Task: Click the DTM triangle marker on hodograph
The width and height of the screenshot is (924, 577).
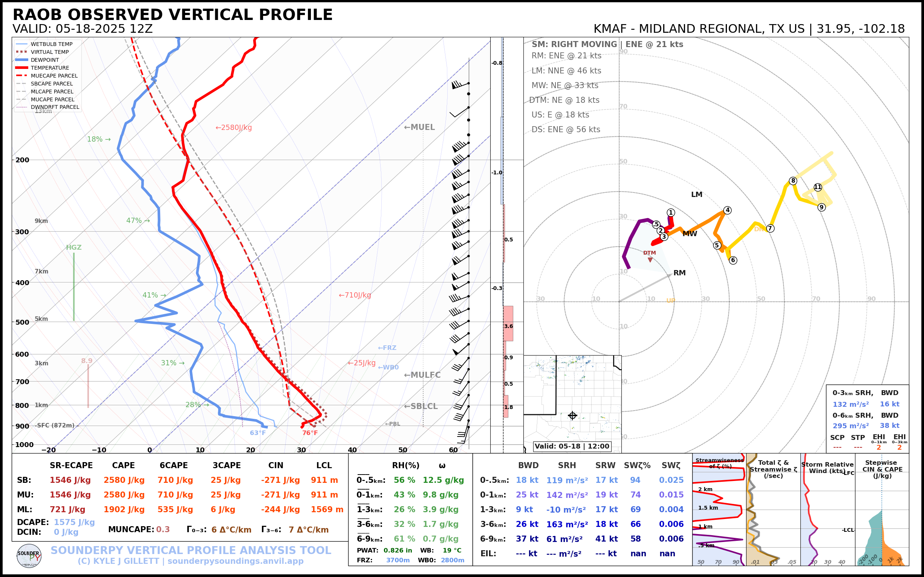Action: click(650, 260)
